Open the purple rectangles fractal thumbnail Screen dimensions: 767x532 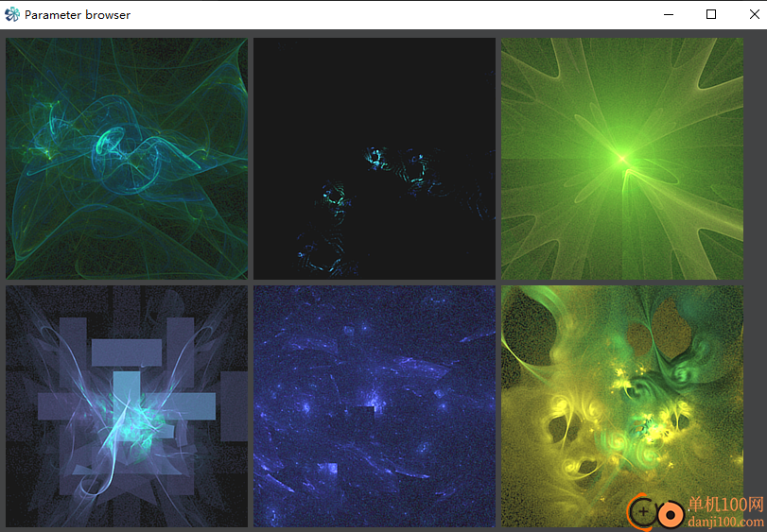click(x=127, y=406)
